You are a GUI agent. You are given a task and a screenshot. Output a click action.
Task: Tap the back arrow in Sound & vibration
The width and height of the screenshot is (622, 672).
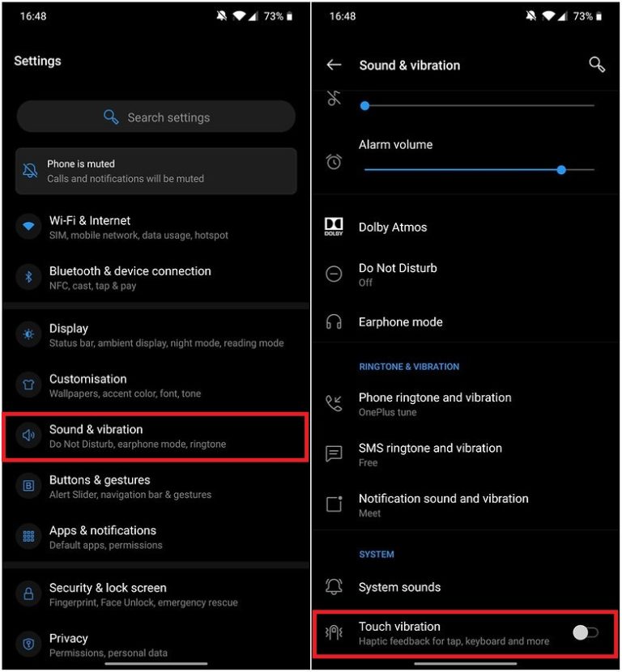pyautogui.click(x=334, y=65)
